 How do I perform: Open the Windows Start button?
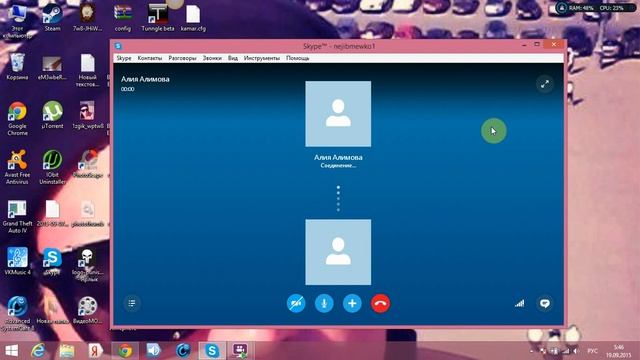click(x=11, y=351)
